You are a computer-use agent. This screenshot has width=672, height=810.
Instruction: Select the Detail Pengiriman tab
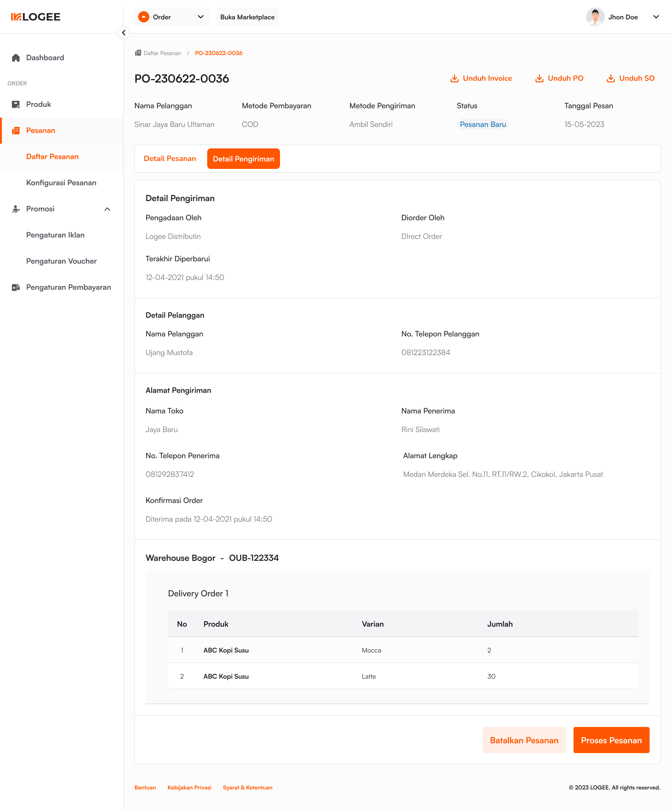pos(243,159)
